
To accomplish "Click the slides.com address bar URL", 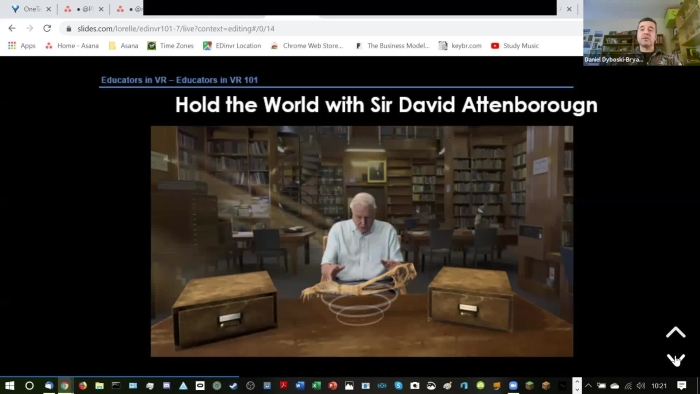I will coord(176,29).
